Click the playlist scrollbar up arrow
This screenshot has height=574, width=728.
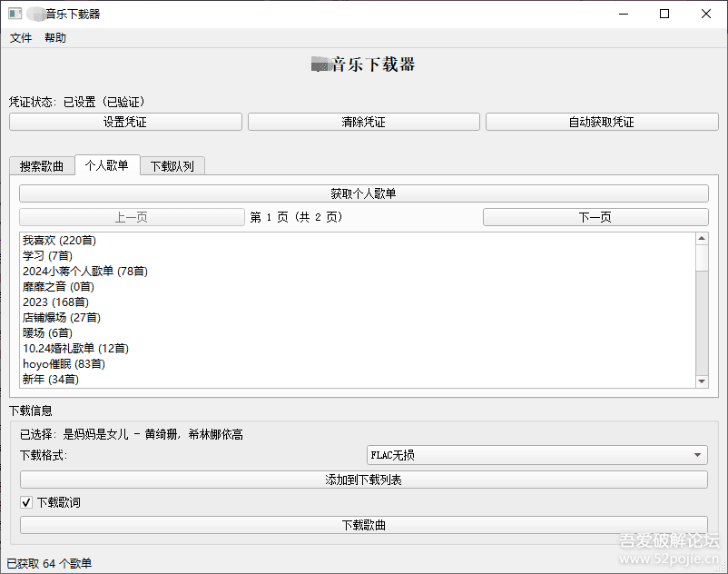click(701, 238)
